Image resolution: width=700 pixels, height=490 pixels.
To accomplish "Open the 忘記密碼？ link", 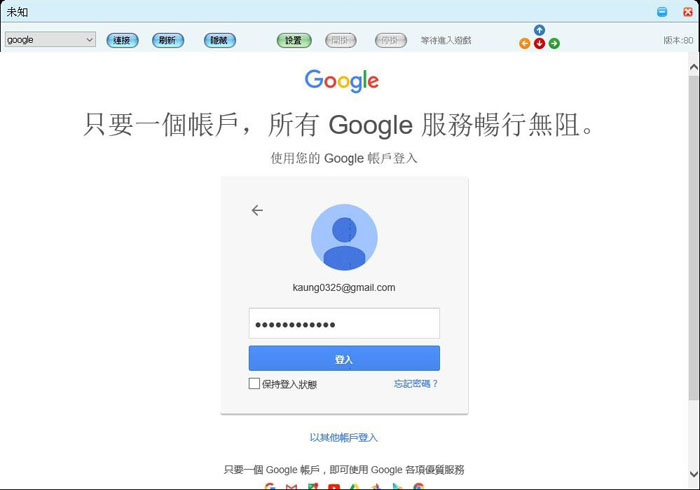I will click(x=416, y=384).
